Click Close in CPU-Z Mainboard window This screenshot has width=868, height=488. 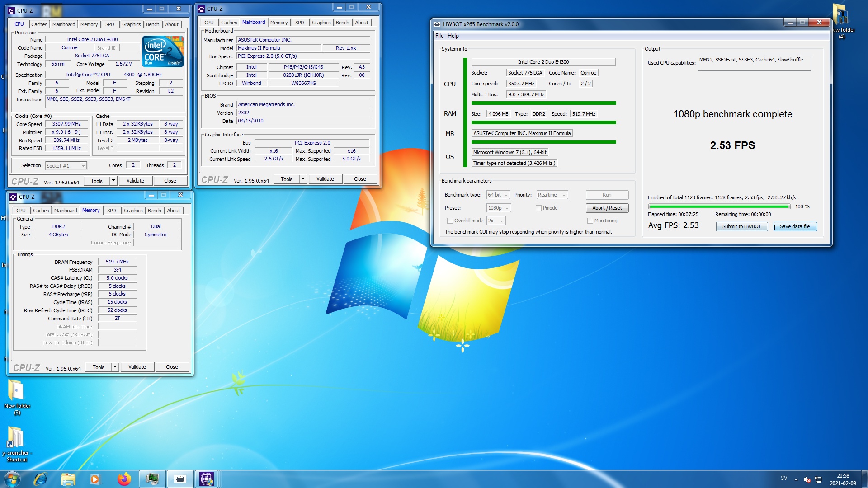[360, 179]
